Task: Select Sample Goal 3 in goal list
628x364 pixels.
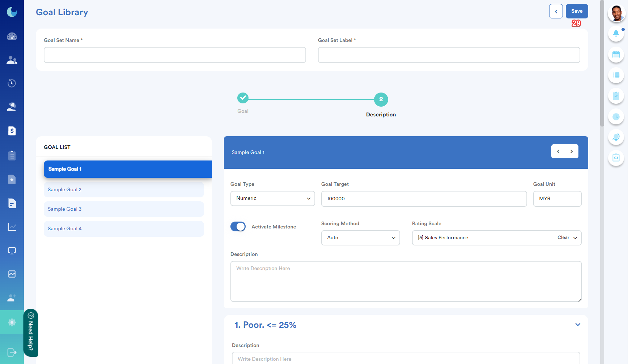Action: coord(124,209)
